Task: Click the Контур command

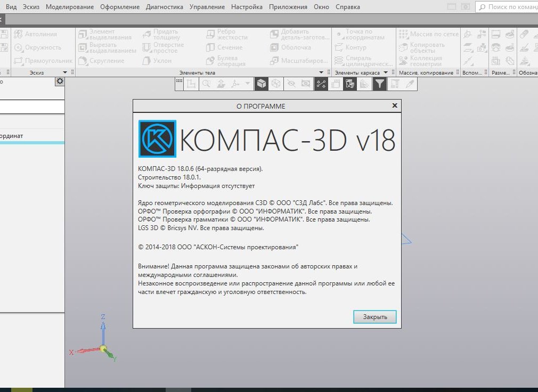Action: point(350,47)
